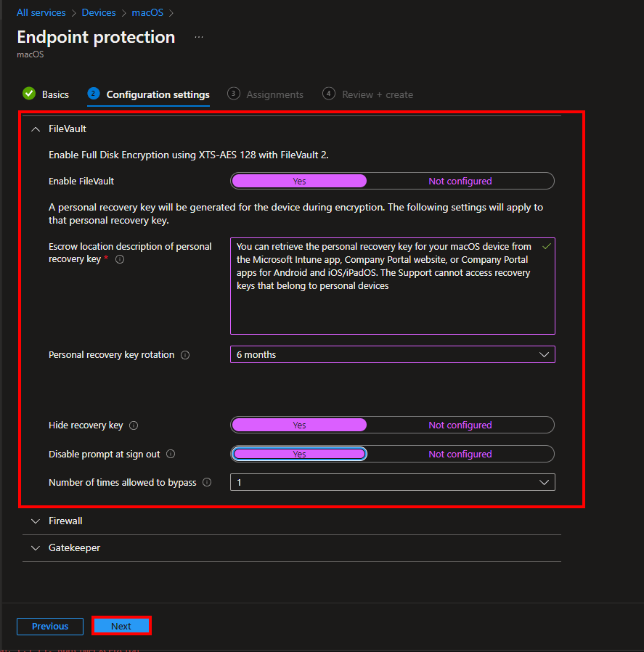Set Enable FileVault to Not configured
Image resolution: width=644 pixels, height=652 pixels.
pyautogui.click(x=460, y=181)
